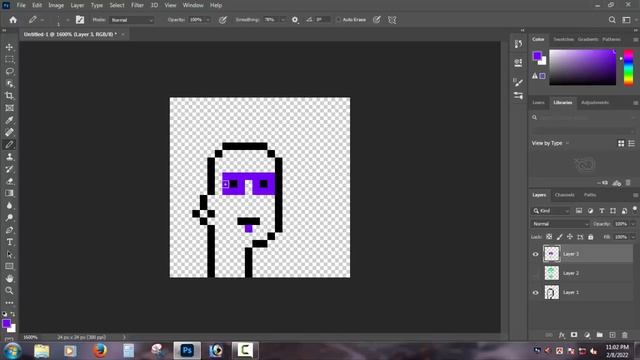The height and width of the screenshot is (360, 640).
Task: Hide Layer 1 with eye icon
Action: pyautogui.click(x=536, y=292)
